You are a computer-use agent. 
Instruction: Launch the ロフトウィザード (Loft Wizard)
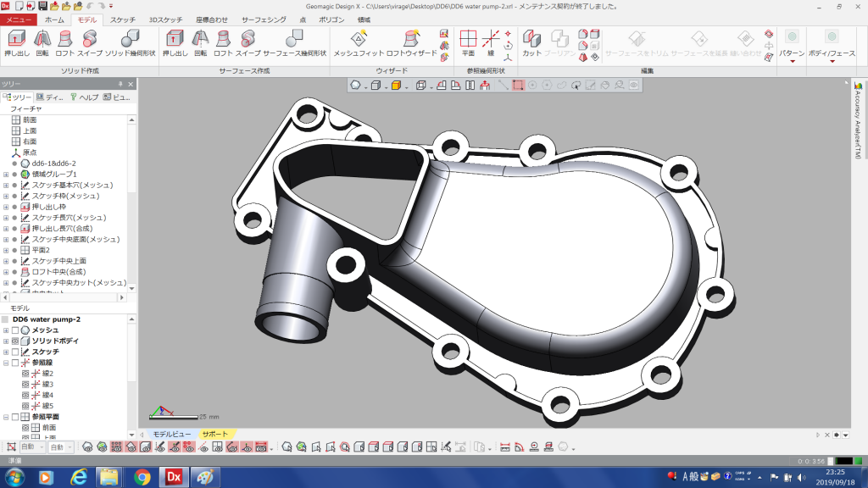pyautogui.click(x=412, y=42)
